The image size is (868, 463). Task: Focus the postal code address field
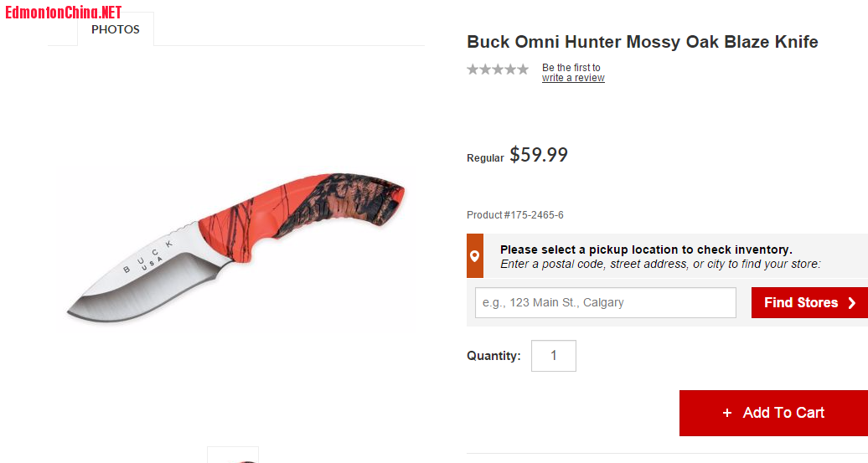[605, 303]
